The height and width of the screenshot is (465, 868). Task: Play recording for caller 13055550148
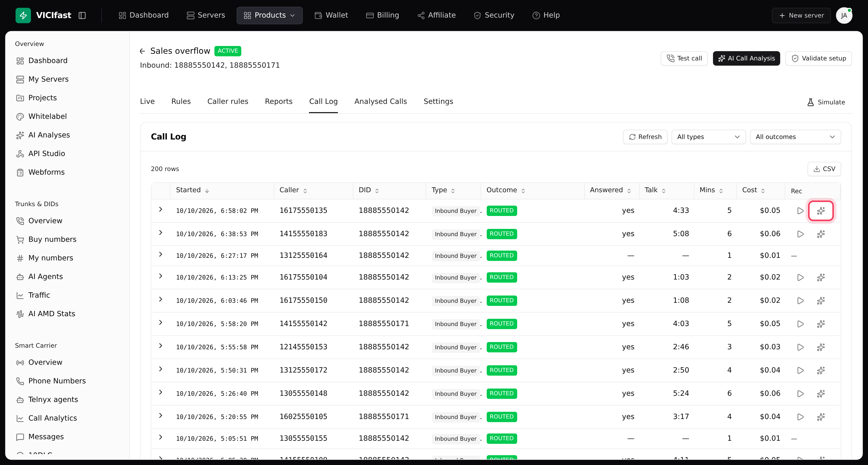tap(800, 393)
